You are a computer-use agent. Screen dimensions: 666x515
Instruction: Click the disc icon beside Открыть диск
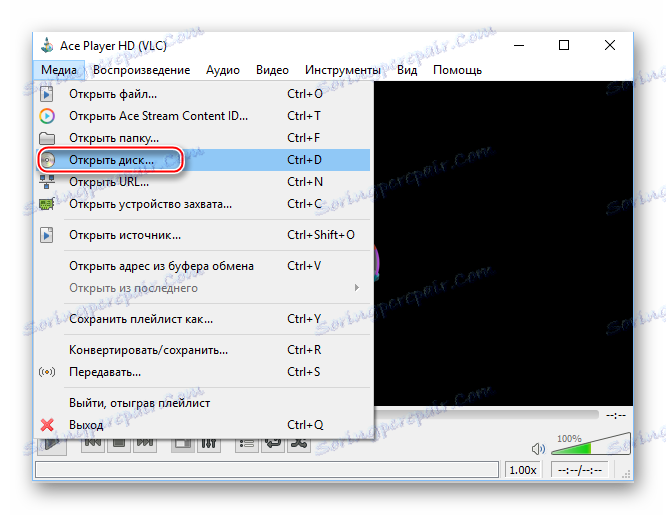[47, 160]
